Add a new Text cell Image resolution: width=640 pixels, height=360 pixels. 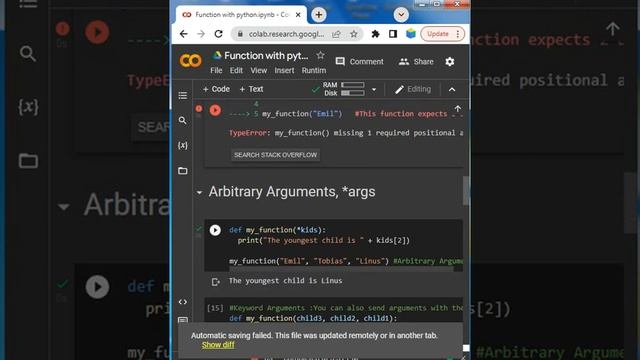pos(251,89)
